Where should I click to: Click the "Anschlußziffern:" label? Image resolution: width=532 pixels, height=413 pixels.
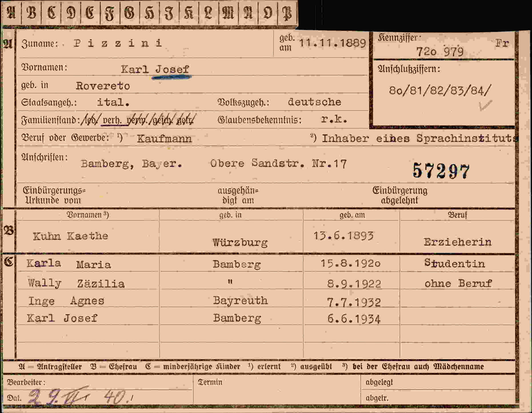(x=409, y=69)
